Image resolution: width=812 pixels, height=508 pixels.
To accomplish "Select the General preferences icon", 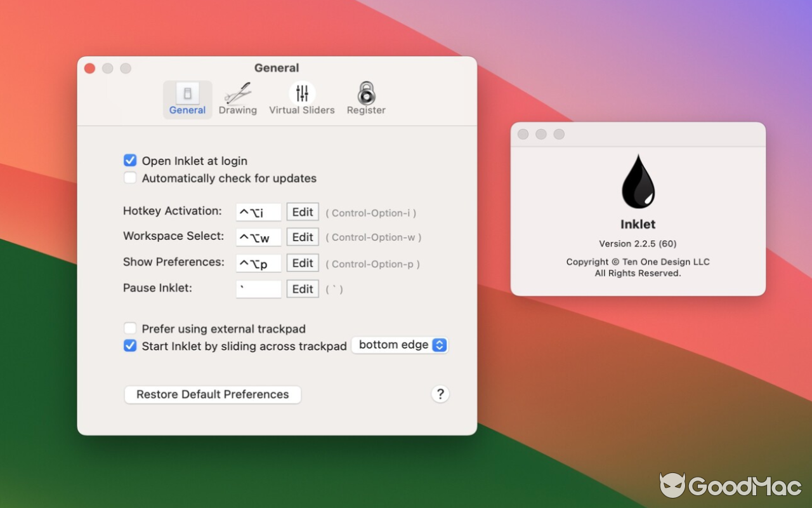I will tap(187, 93).
